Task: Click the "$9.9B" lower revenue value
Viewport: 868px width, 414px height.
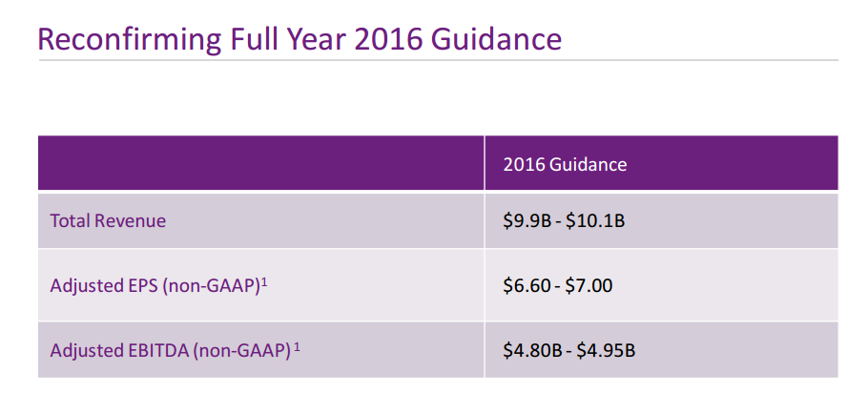Action: pyautogui.click(x=526, y=221)
